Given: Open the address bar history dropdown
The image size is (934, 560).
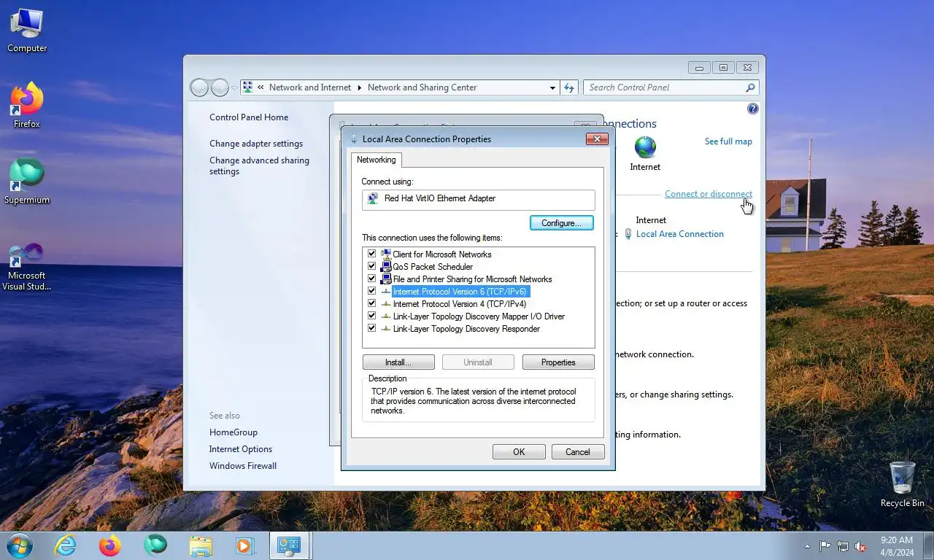Looking at the screenshot, I should coord(552,87).
